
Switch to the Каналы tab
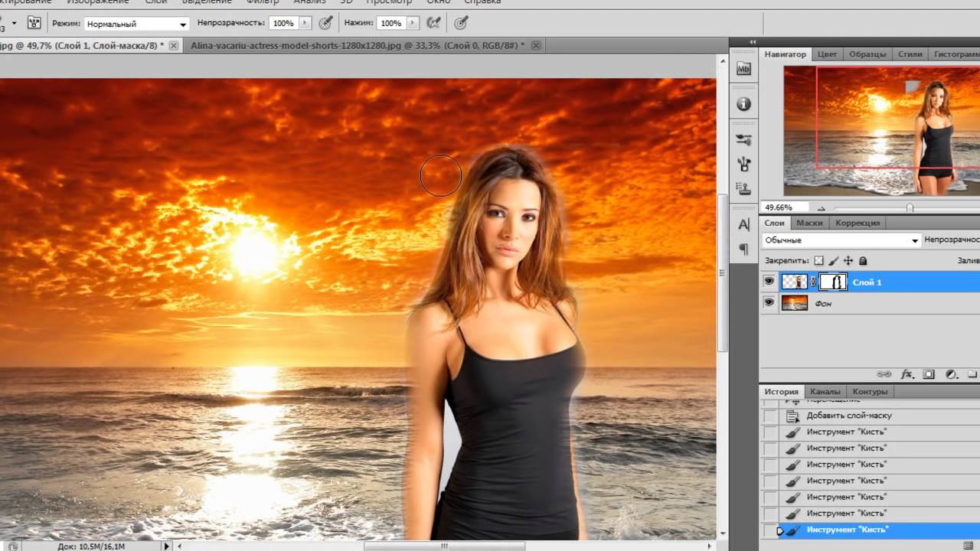[825, 391]
